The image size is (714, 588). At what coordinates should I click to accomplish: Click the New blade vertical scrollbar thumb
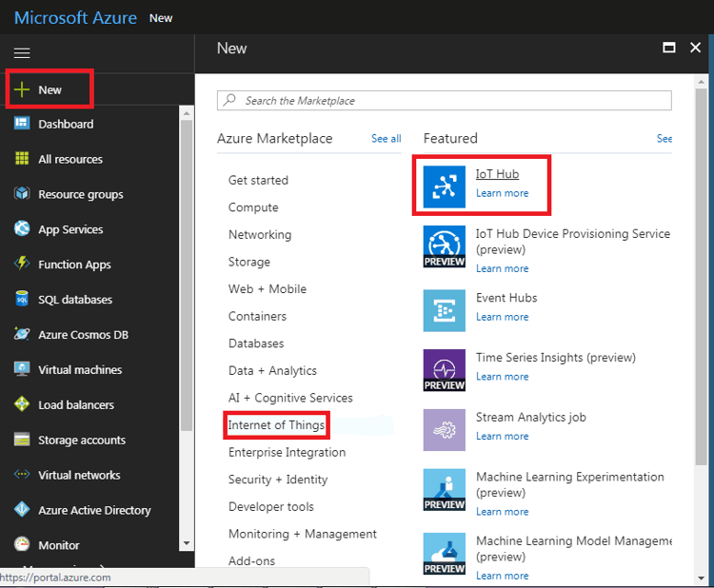tap(702, 277)
